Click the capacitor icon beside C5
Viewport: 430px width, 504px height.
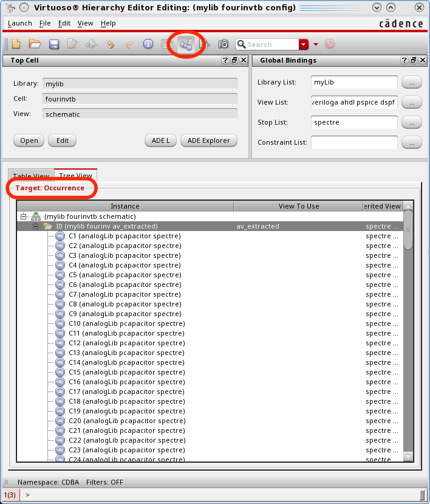pyautogui.click(x=60, y=275)
